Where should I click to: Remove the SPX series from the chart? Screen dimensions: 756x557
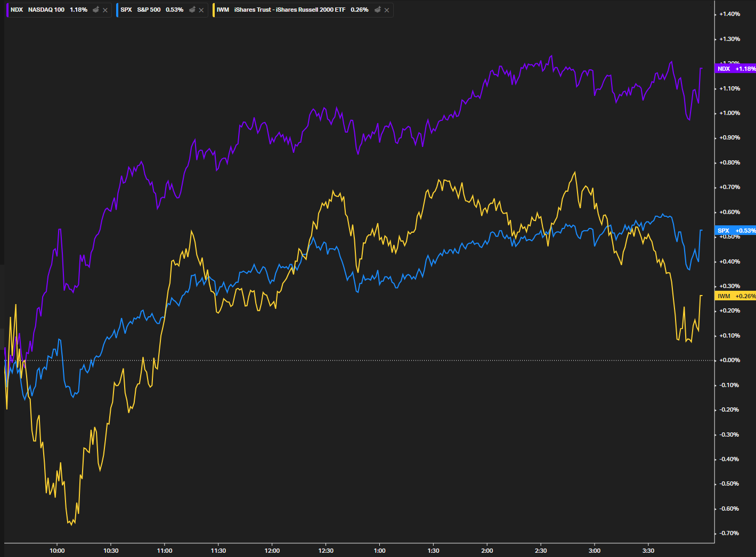(201, 10)
